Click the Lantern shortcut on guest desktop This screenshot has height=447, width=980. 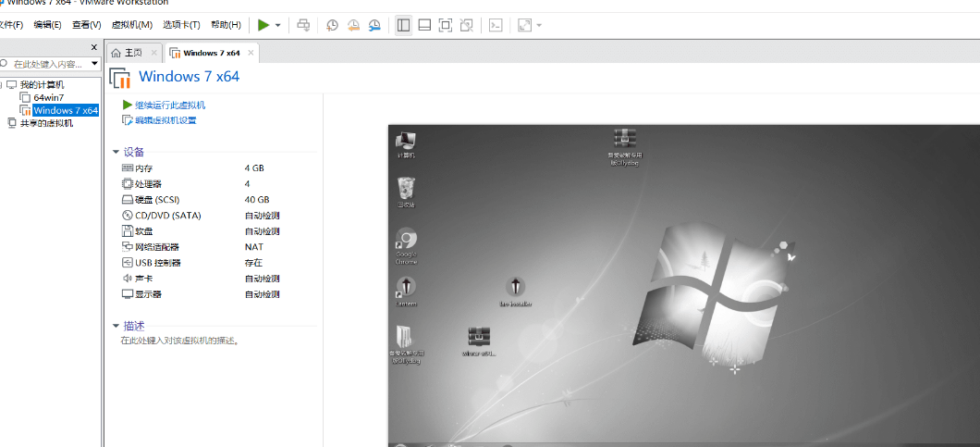406,292
